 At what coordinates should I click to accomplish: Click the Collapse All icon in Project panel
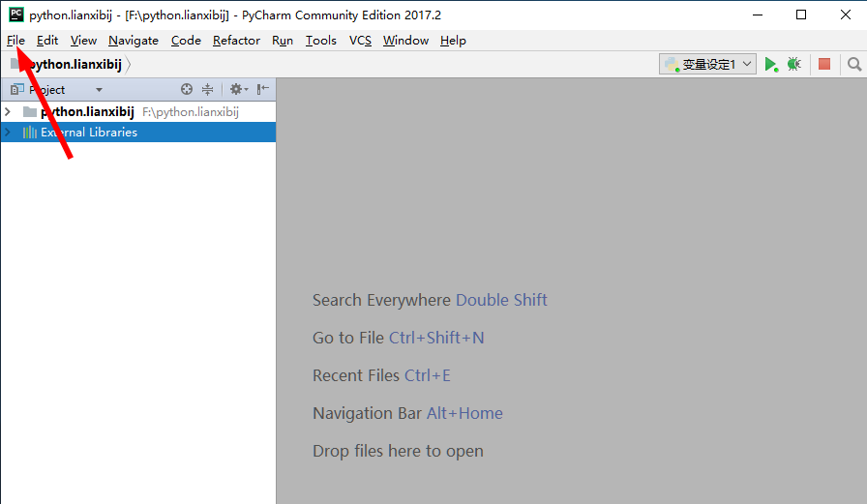pyautogui.click(x=207, y=89)
